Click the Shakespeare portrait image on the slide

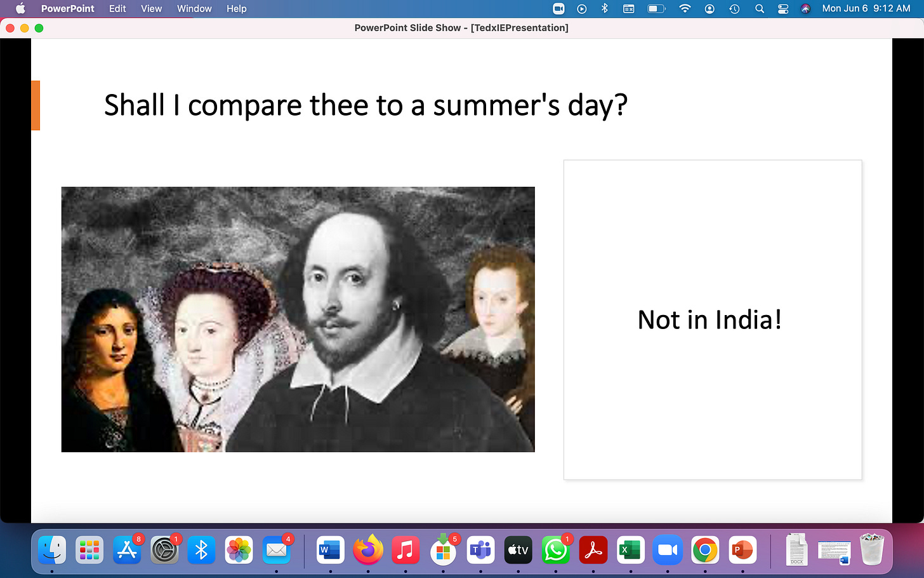point(298,319)
